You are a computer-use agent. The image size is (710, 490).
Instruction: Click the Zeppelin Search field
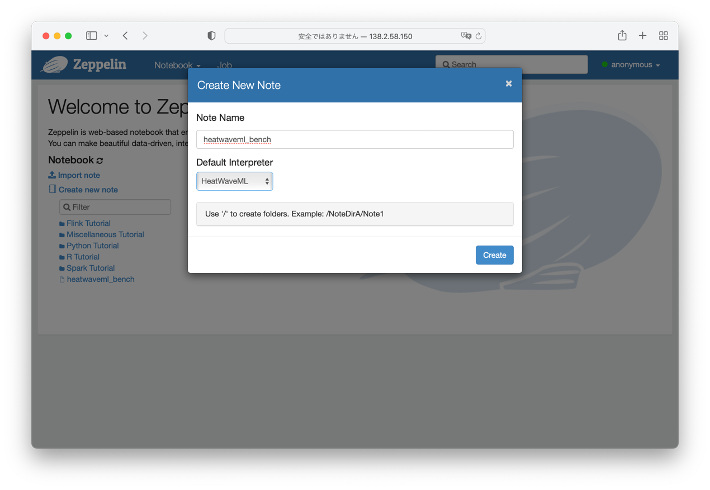point(512,64)
